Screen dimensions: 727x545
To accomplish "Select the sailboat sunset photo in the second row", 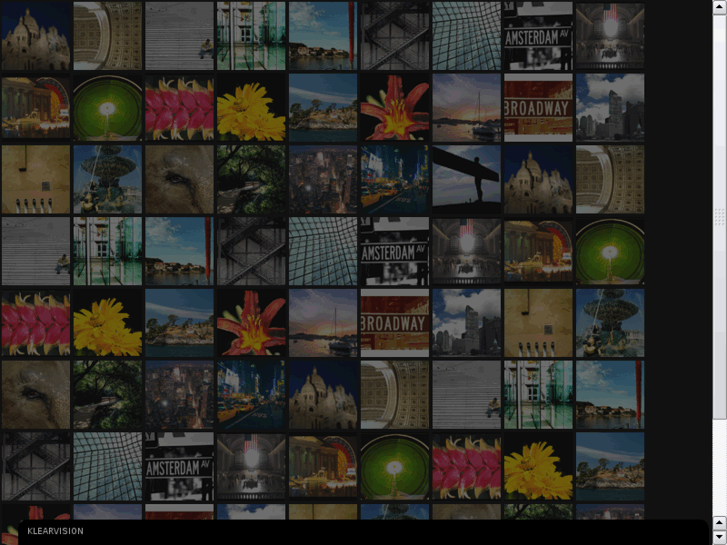I will tap(466, 108).
